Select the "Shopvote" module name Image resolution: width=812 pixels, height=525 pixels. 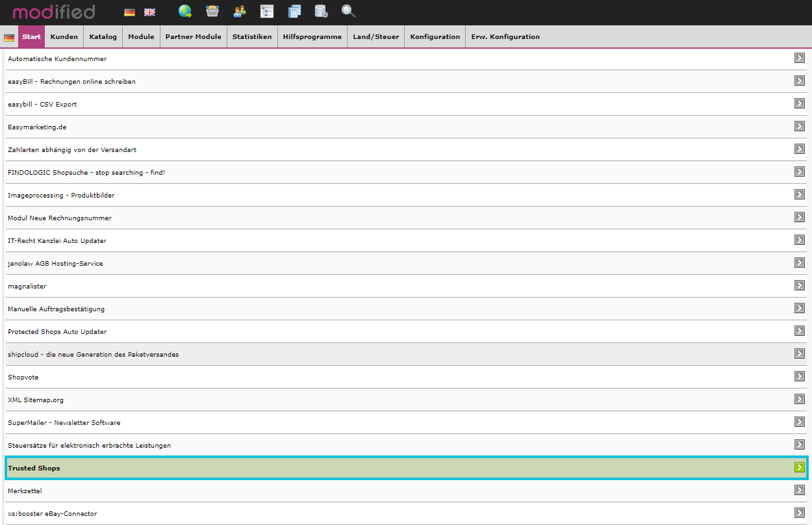tap(23, 378)
